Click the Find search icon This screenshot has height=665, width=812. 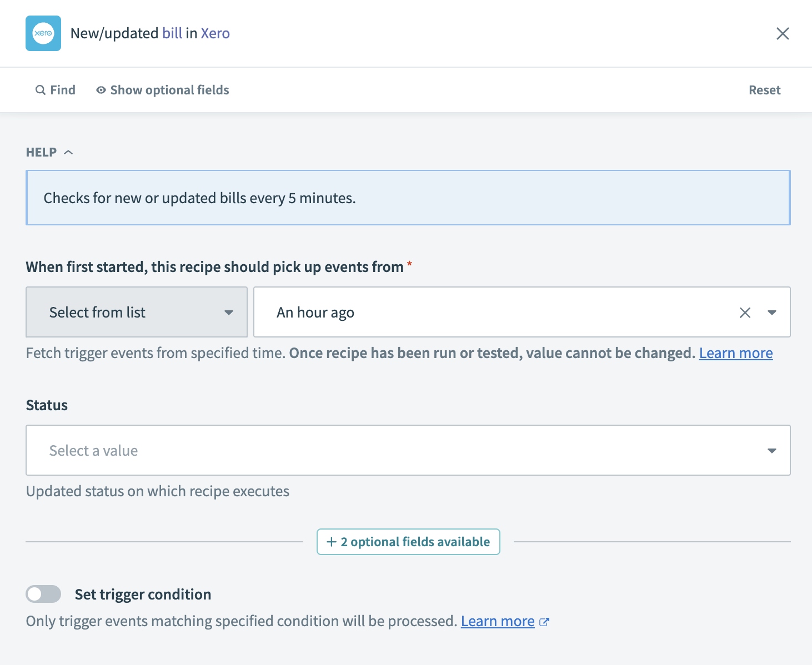coord(41,90)
